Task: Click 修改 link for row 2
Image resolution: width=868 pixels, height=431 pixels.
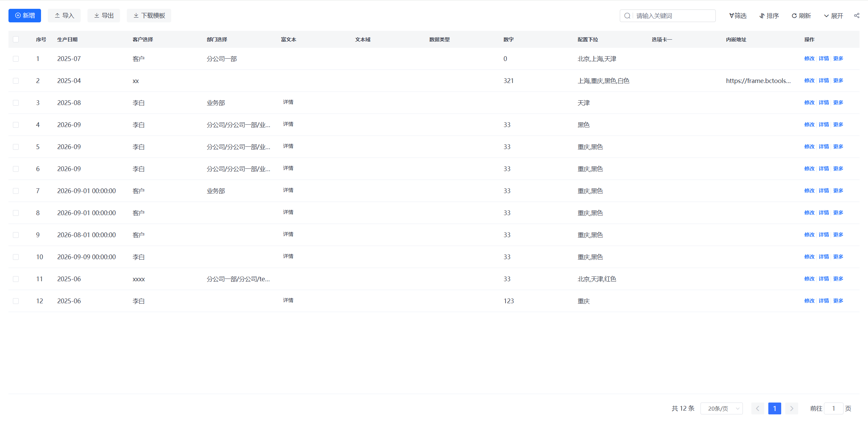Action: [809, 81]
